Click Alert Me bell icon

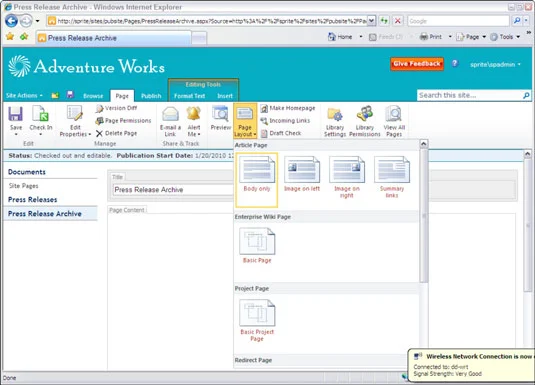click(x=193, y=114)
